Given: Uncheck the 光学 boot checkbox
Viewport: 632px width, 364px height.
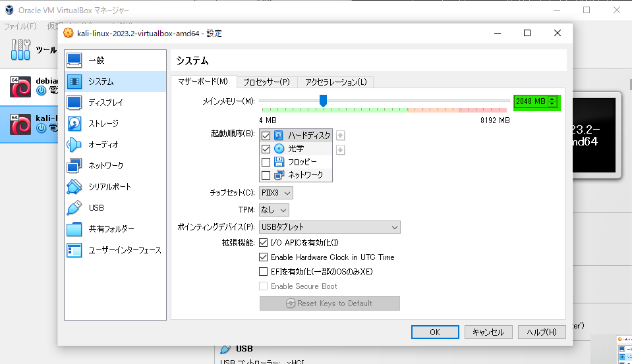Looking at the screenshot, I should [x=266, y=149].
